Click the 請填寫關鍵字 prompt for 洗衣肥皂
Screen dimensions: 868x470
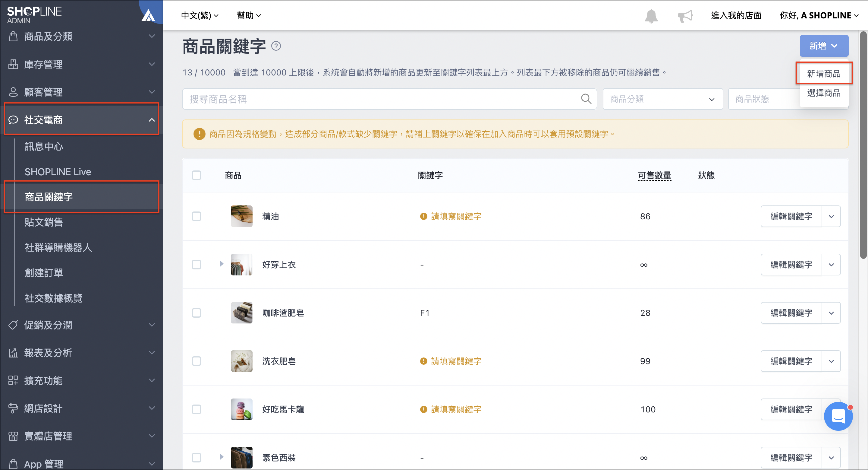point(451,361)
